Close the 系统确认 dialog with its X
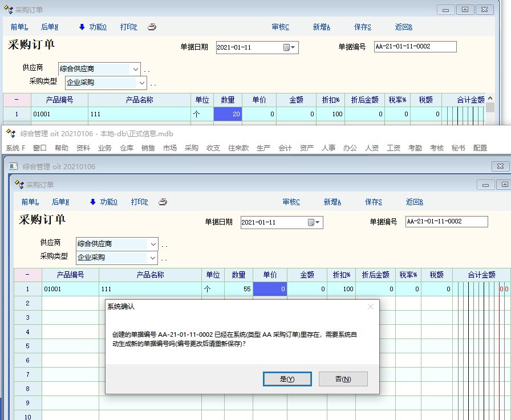 click(x=371, y=307)
